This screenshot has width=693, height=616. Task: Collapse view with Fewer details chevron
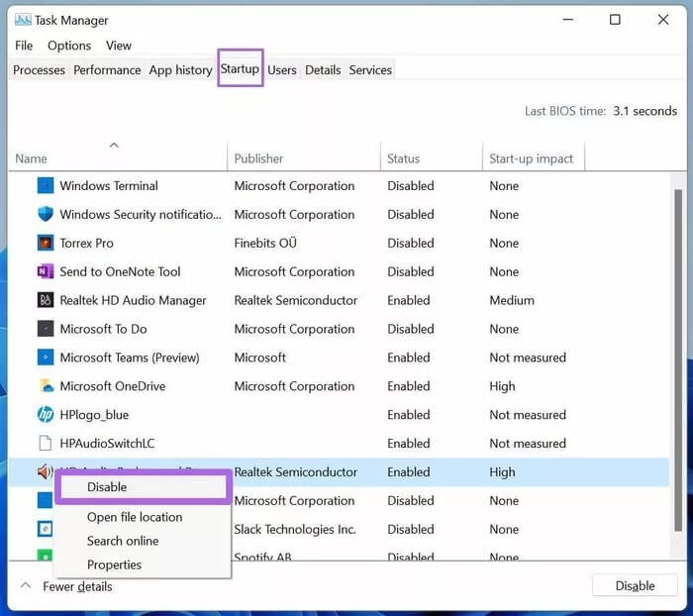(x=26, y=586)
